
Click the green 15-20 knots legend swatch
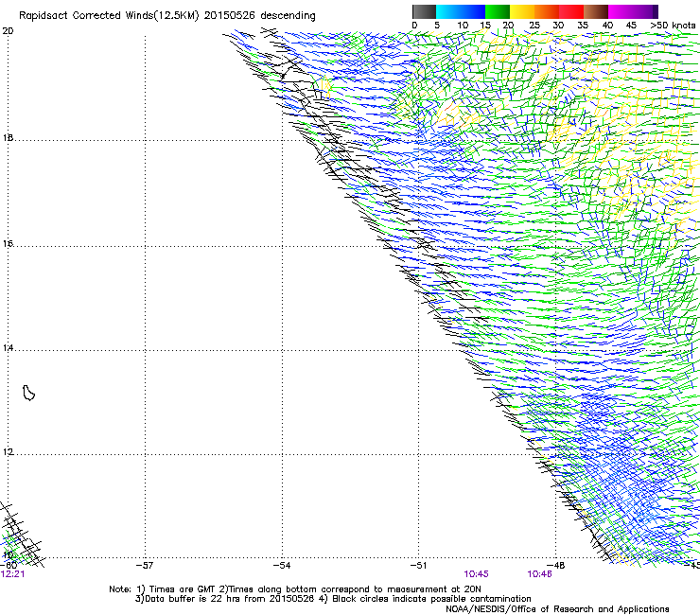[x=498, y=11]
